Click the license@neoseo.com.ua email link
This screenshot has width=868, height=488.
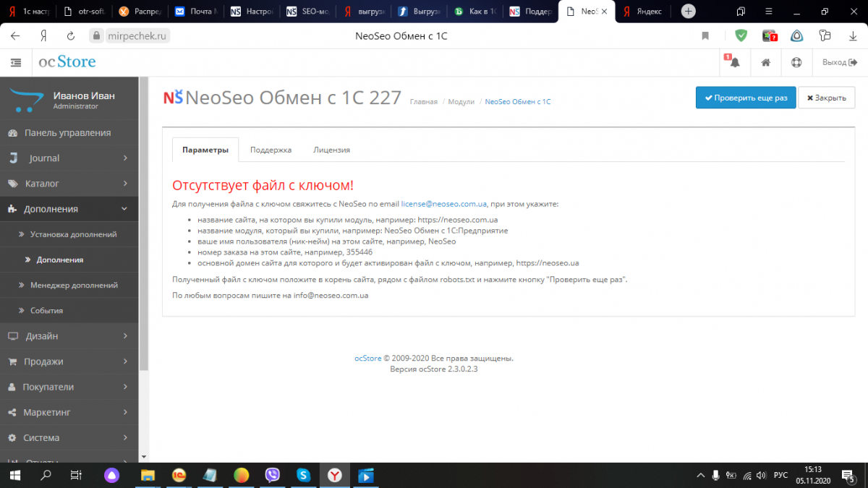tap(444, 204)
